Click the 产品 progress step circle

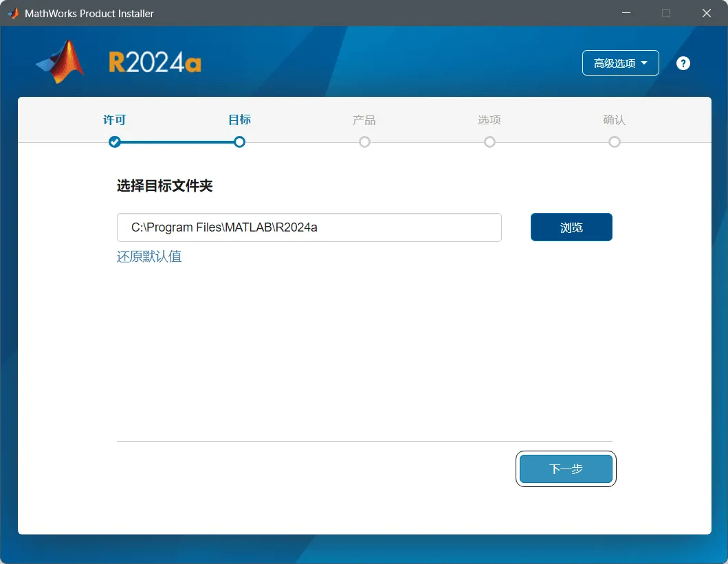(x=364, y=142)
